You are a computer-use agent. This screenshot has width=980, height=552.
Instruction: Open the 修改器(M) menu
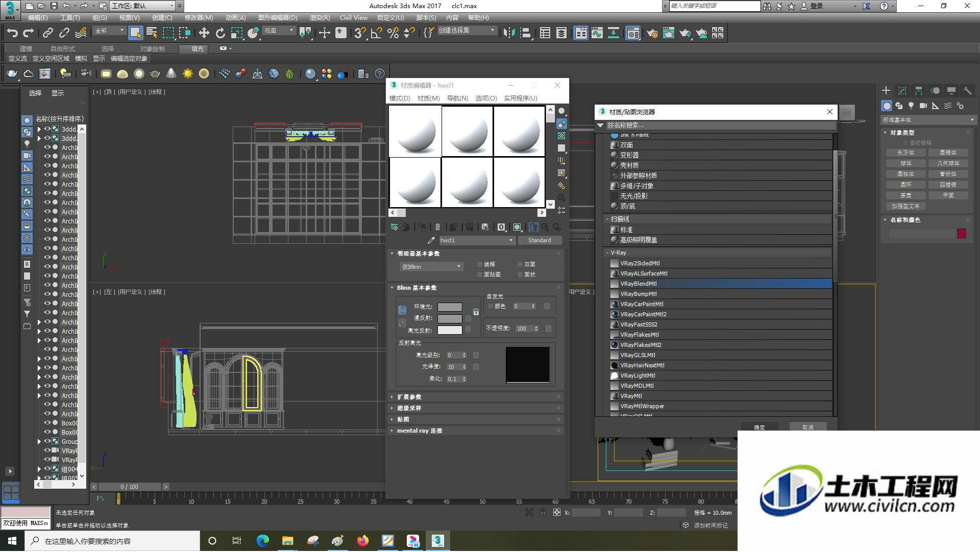(199, 18)
